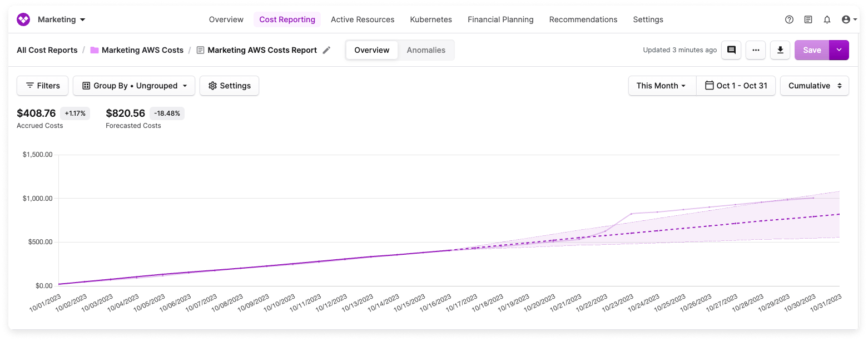Open the Financial Planning section
The height and width of the screenshot is (341, 868).
pyautogui.click(x=500, y=19)
